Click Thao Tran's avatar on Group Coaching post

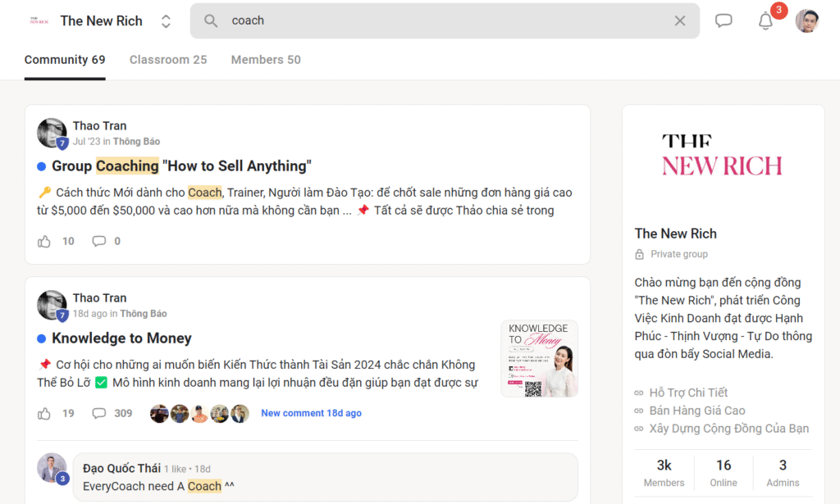52,133
